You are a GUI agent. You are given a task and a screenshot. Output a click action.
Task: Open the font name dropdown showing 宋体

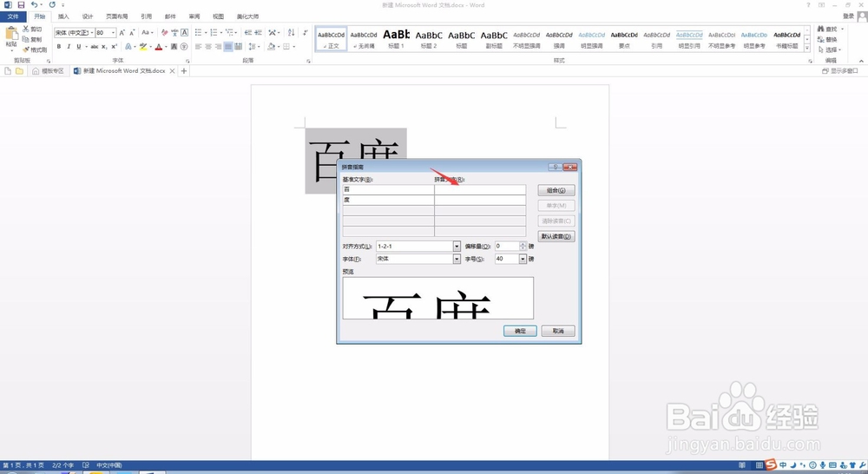(92, 33)
